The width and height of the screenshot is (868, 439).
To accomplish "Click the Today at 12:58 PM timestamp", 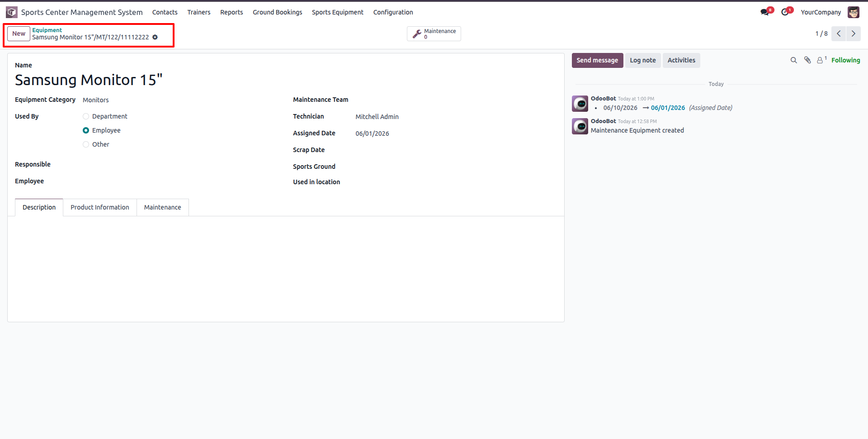I will click(x=637, y=121).
